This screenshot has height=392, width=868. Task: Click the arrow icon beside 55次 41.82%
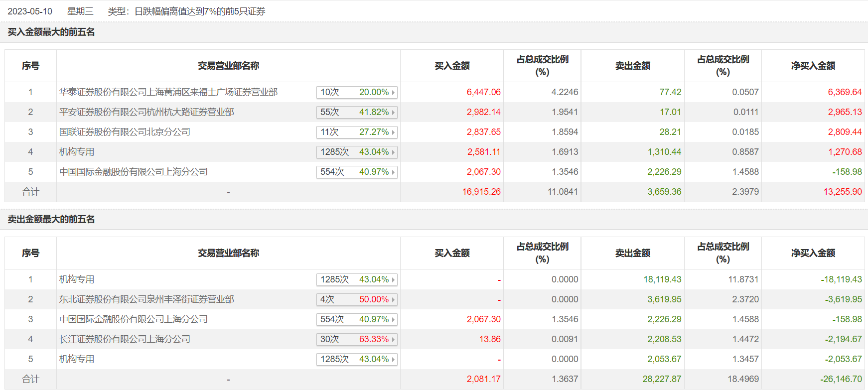click(393, 113)
